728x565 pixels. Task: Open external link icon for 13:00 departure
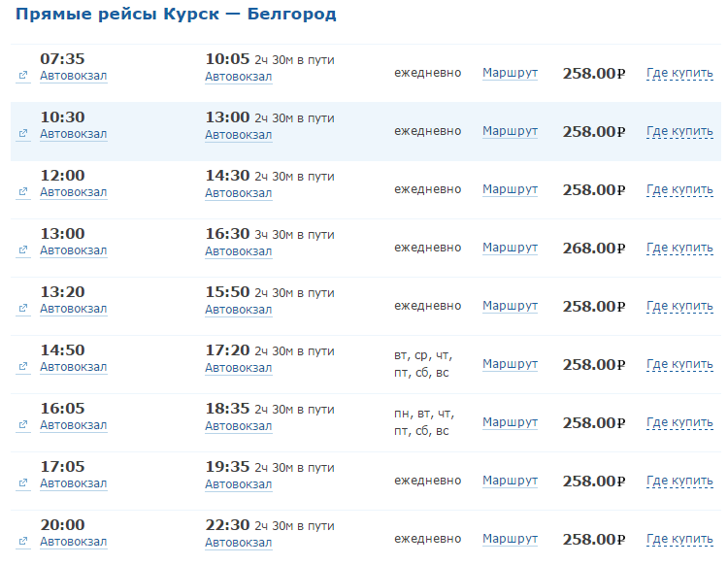(22, 250)
